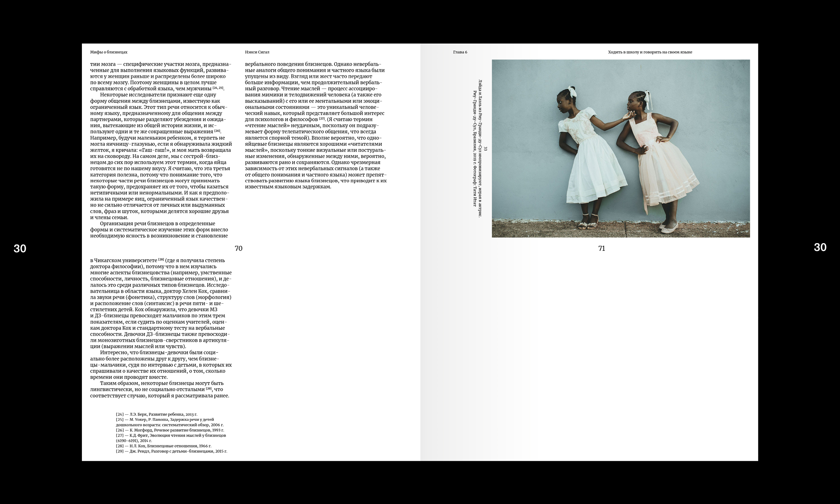Click footnote [29] about Дж. Рендл

(171, 451)
